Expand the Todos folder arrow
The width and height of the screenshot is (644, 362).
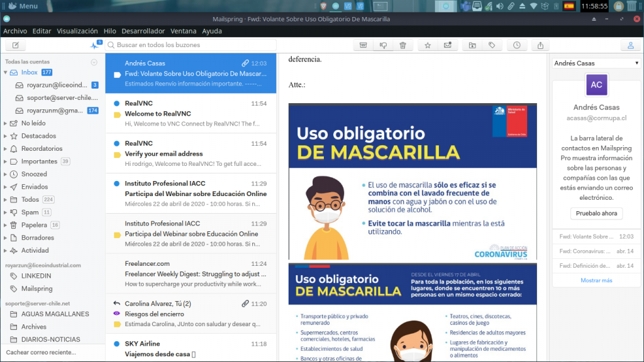coord(5,199)
